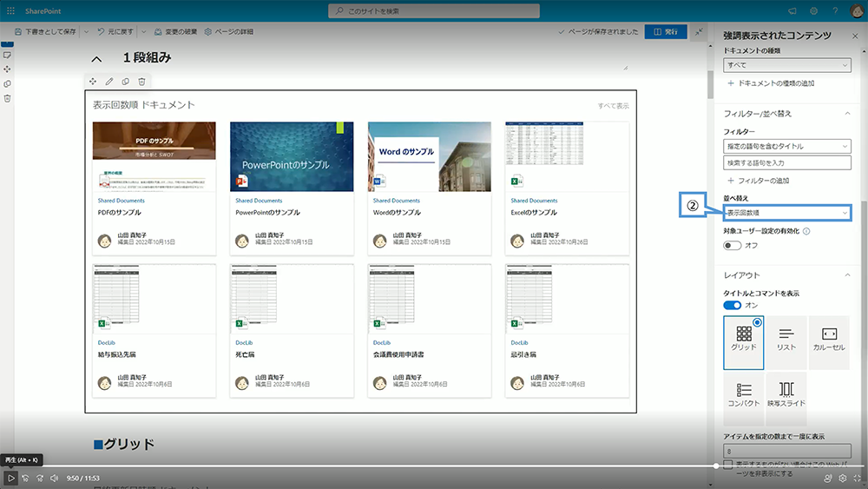Screen dimensions: 868x489
Task: Open the フィルター dropdown
Action: click(x=786, y=146)
